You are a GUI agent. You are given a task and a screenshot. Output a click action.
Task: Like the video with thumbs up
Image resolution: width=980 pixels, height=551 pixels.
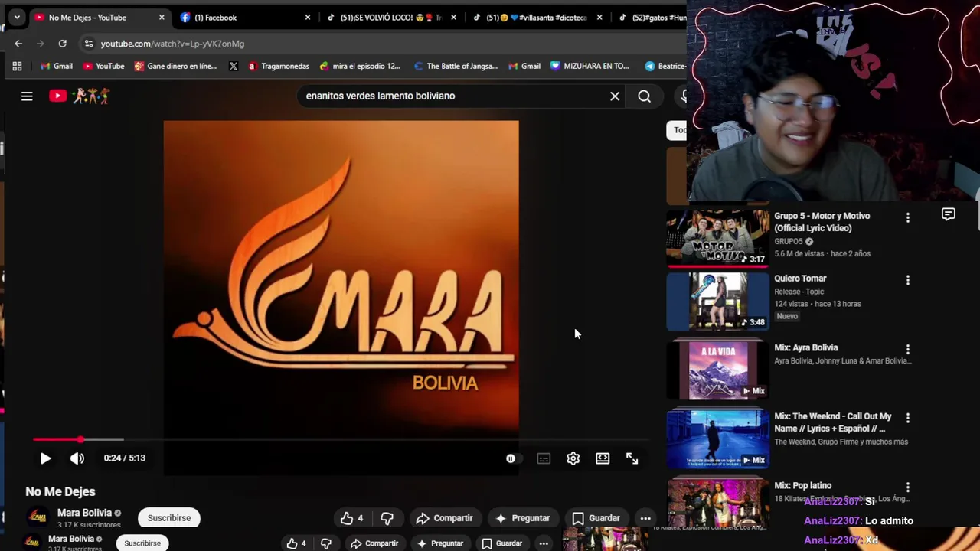coord(352,518)
